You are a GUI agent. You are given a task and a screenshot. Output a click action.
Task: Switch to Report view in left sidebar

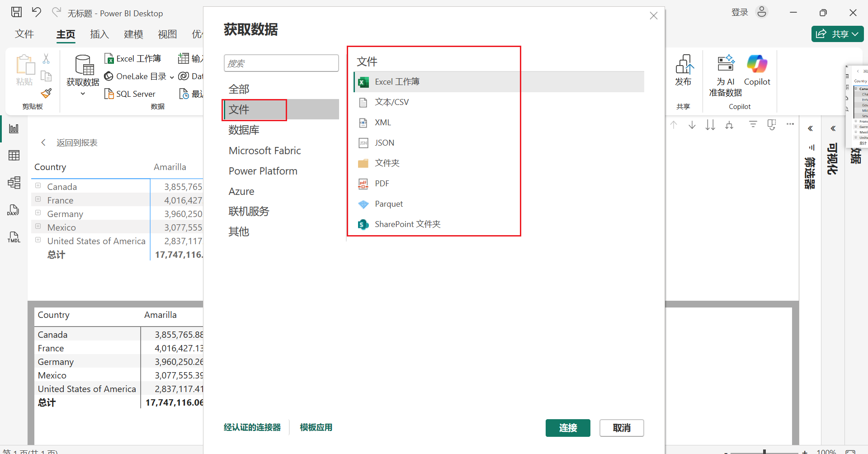[x=14, y=129]
